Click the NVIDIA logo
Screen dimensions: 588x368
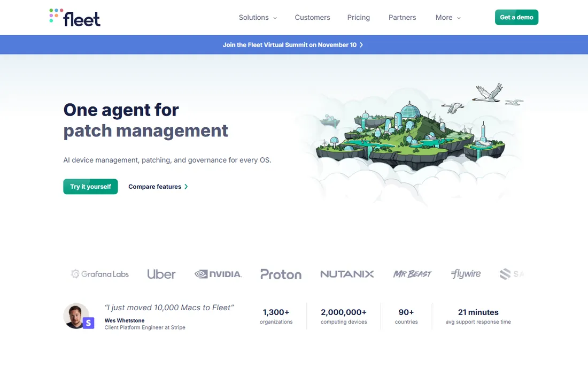[x=218, y=274]
